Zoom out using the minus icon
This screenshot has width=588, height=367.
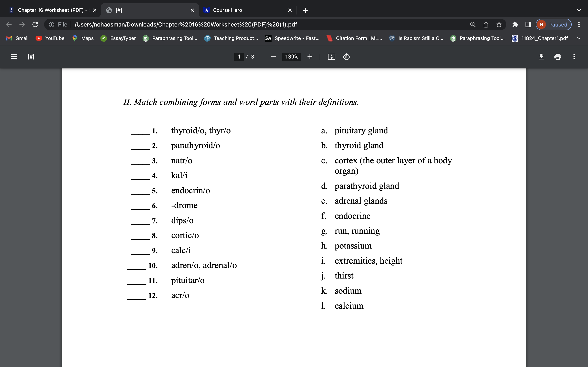click(273, 56)
